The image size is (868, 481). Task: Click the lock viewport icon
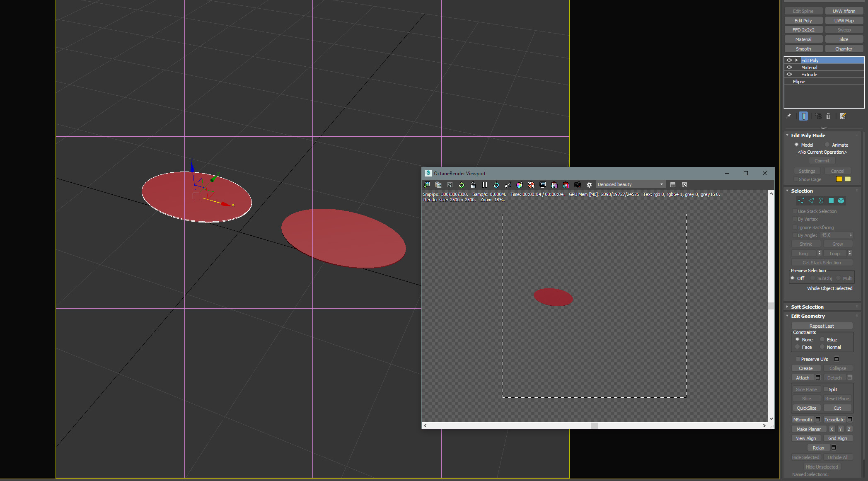(x=473, y=185)
